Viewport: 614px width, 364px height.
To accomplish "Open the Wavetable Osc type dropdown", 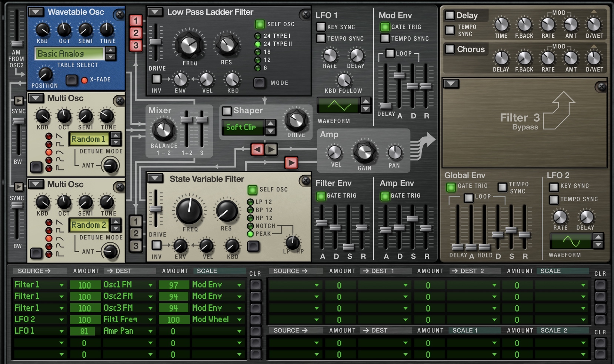I will pyautogui.click(x=36, y=12).
